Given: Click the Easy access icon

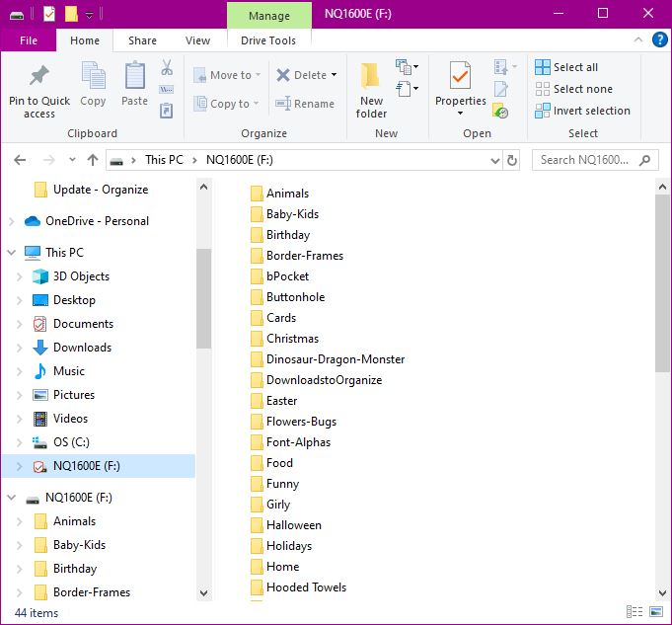Looking at the screenshot, I should click(407, 89).
